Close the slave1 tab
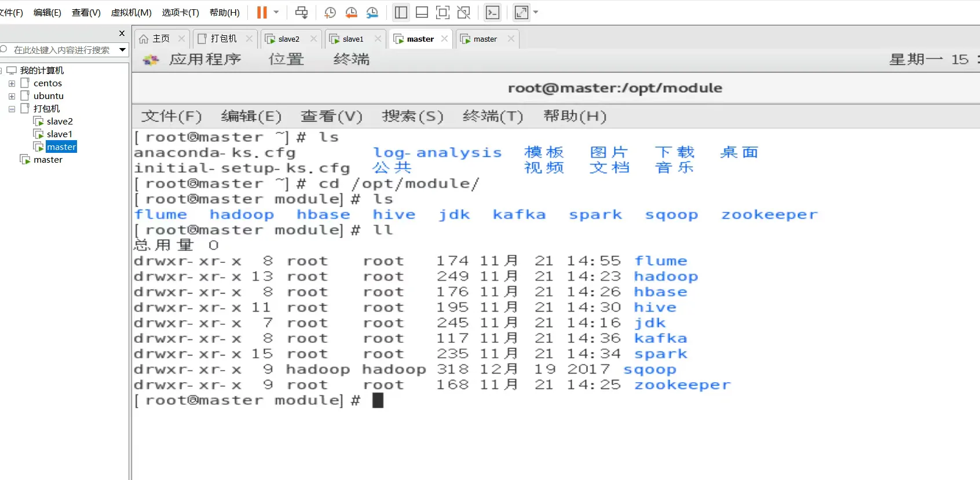This screenshot has height=480, width=980. pyautogui.click(x=378, y=39)
